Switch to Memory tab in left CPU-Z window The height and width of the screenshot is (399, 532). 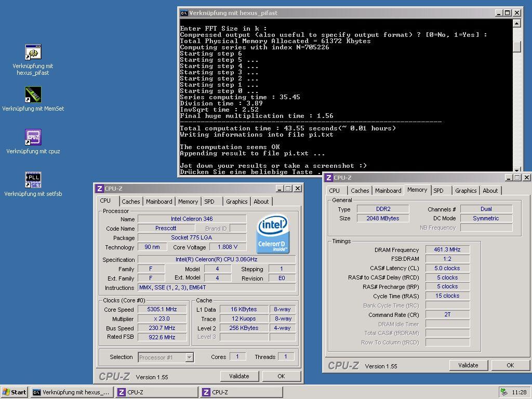click(188, 202)
